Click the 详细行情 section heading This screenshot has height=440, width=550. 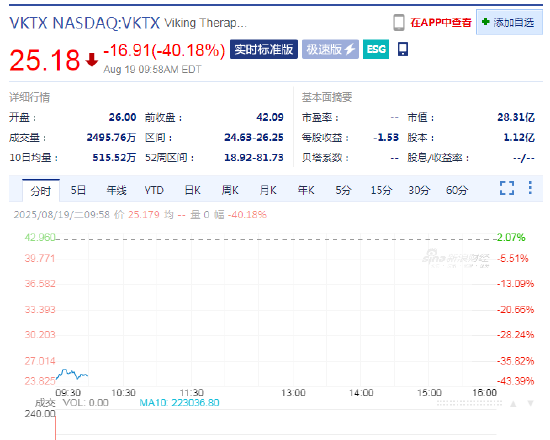coord(29,97)
